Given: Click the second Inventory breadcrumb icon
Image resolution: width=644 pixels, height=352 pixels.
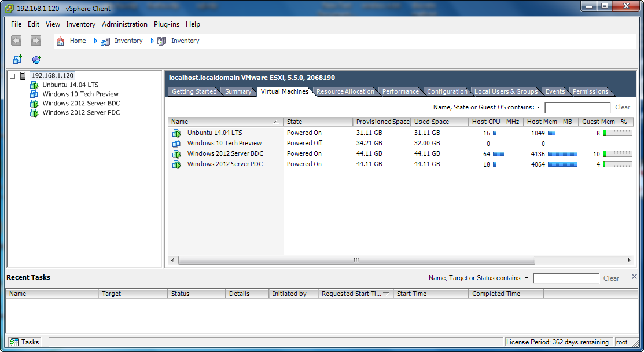Looking at the screenshot, I should (162, 41).
